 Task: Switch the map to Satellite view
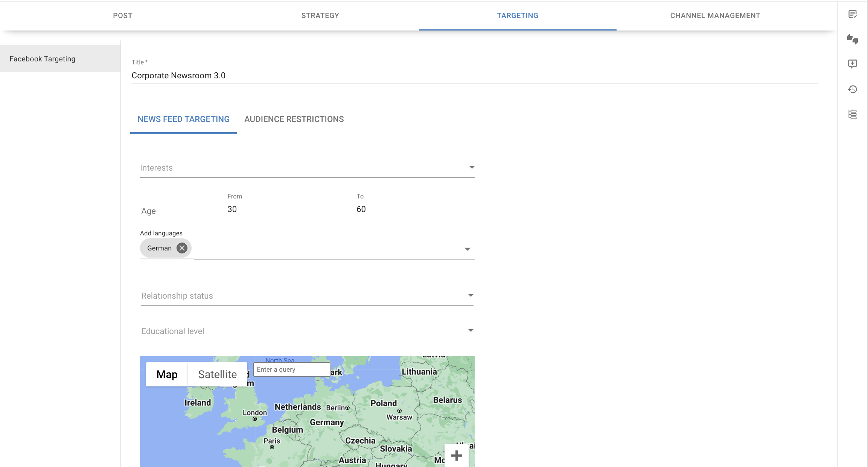tap(217, 374)
